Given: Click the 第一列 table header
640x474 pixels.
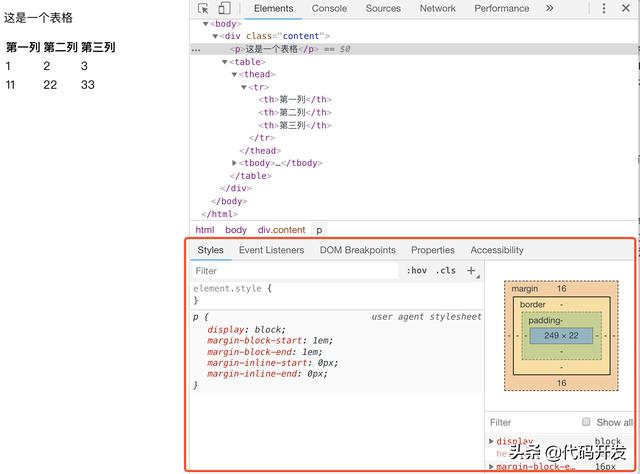Looking at the screenshot, I should pyautogui.click(x=23, y=47).
